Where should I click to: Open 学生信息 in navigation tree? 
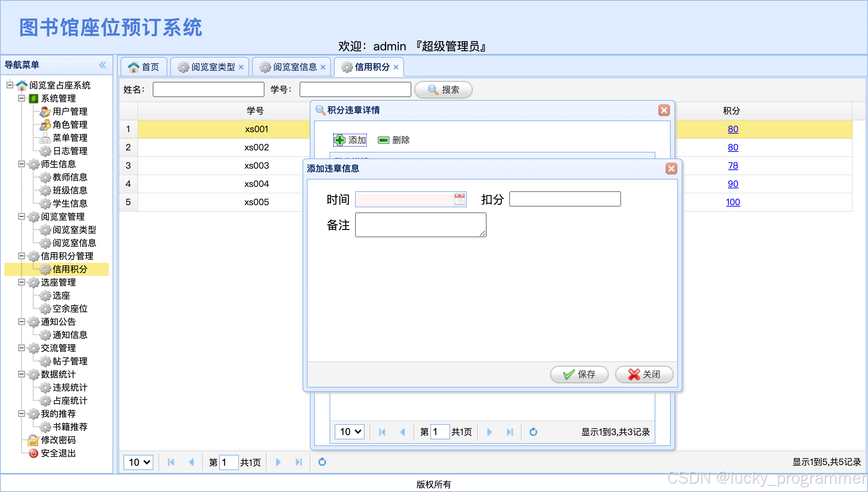70,203
